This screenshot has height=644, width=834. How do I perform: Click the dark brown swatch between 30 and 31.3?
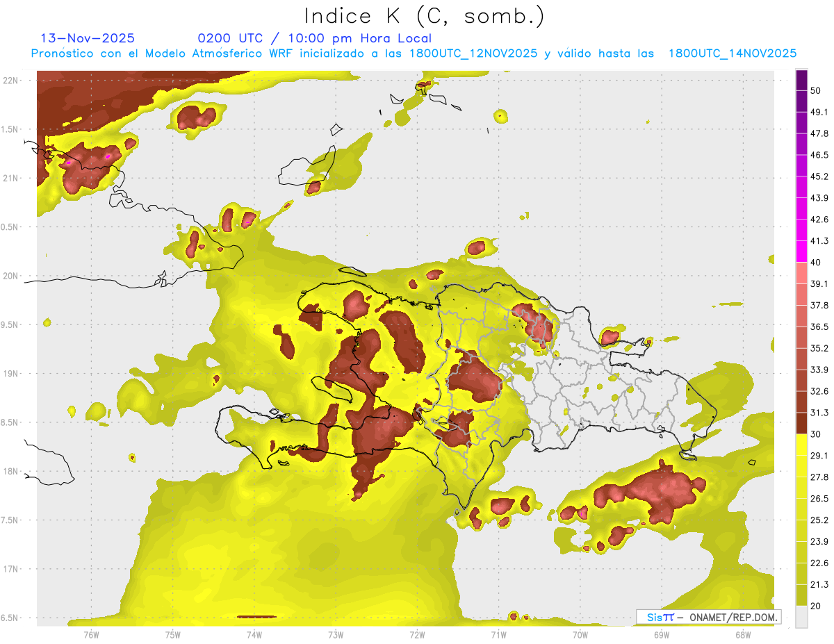(801, 424)
